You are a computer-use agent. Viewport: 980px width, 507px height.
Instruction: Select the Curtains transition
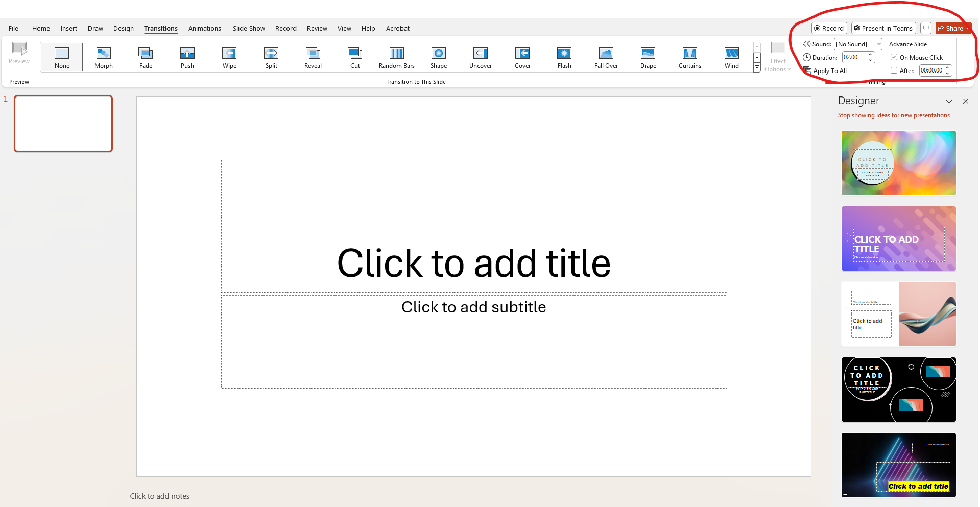point(689,56)
